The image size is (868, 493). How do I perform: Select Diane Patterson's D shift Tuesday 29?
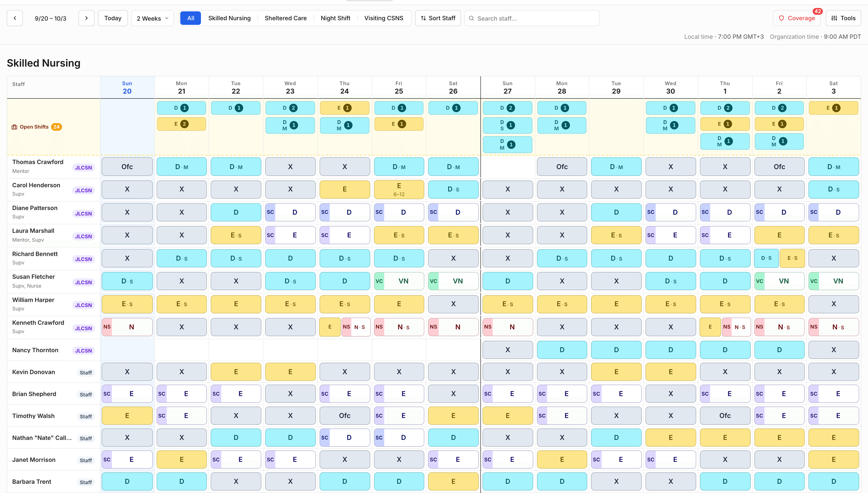click(616, 212)
